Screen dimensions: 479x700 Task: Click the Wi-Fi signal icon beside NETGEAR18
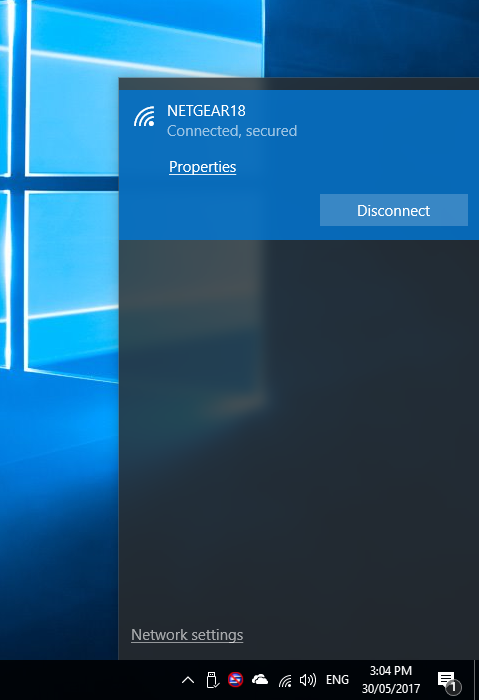pos(144,117)
